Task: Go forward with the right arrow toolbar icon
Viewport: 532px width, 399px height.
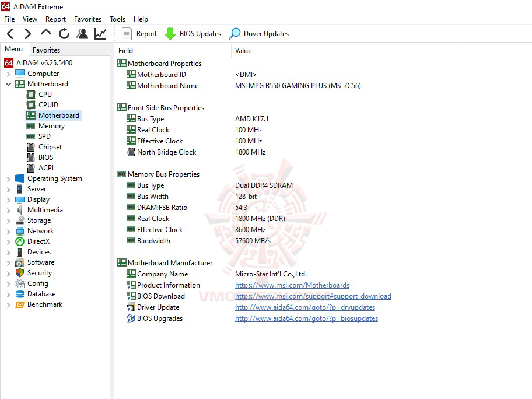Action: [x=28, y=34]
